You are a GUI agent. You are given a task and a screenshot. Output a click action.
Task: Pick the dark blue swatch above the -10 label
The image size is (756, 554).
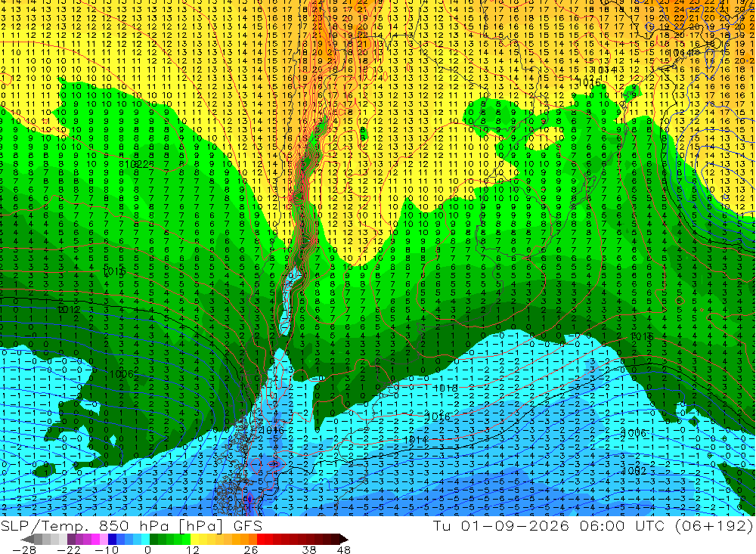tap(112, 539)
